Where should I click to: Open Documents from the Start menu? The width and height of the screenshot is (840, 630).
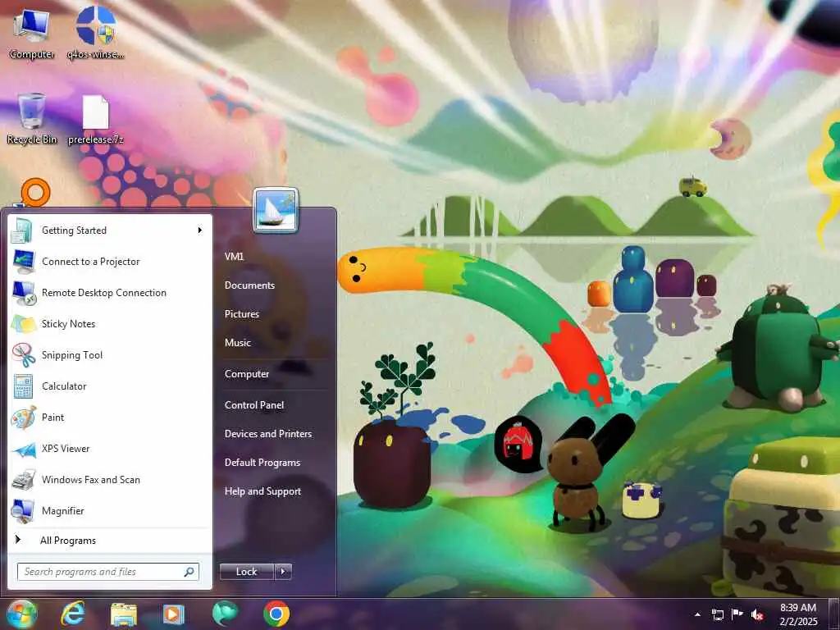tap(249, 285)
